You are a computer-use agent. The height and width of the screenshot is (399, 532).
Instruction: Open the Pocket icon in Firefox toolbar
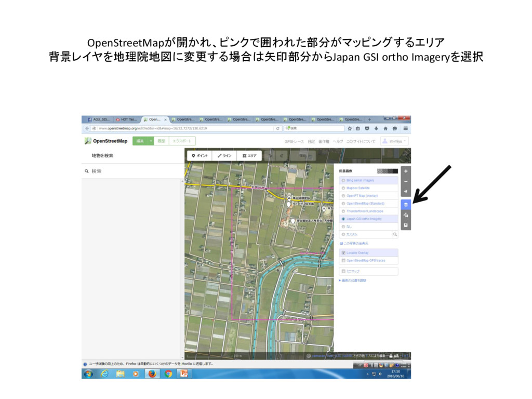pos(367,129)
